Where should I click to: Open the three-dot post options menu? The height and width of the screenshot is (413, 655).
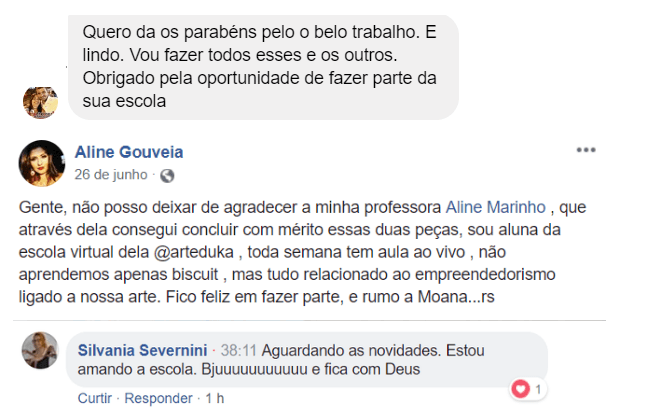pos(585,150)
